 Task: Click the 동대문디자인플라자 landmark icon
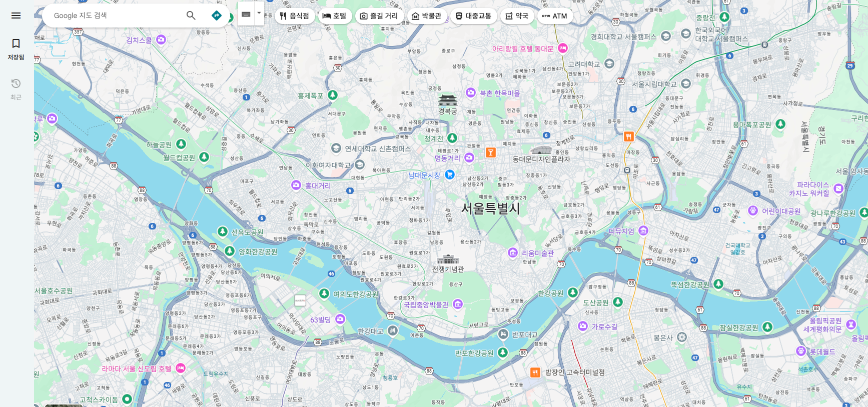coord(541,149)
